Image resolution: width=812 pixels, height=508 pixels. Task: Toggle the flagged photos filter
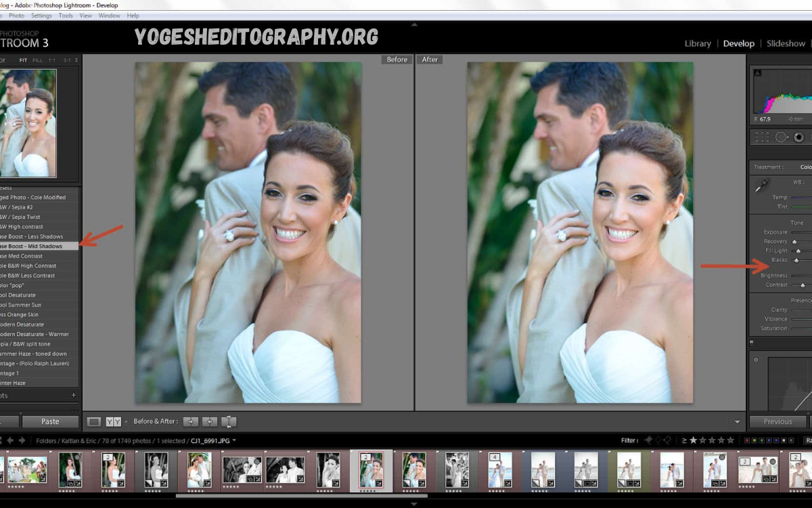648,441
